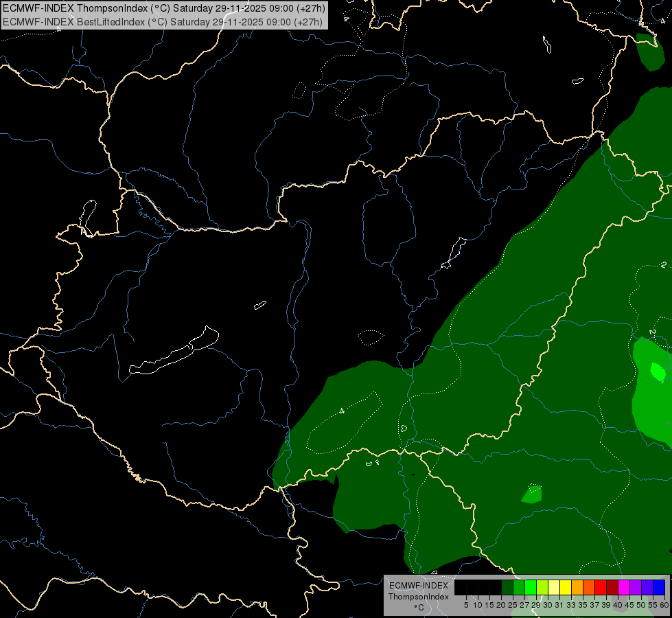Click legend tick label 10
672x618 pixels.
[478, 605]
